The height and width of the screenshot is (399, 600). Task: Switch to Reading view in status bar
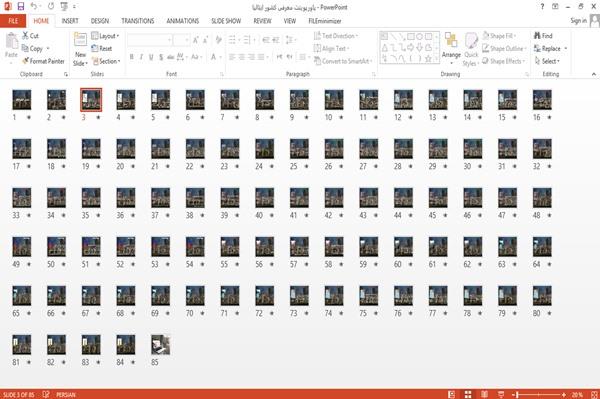tap(484, 394)
